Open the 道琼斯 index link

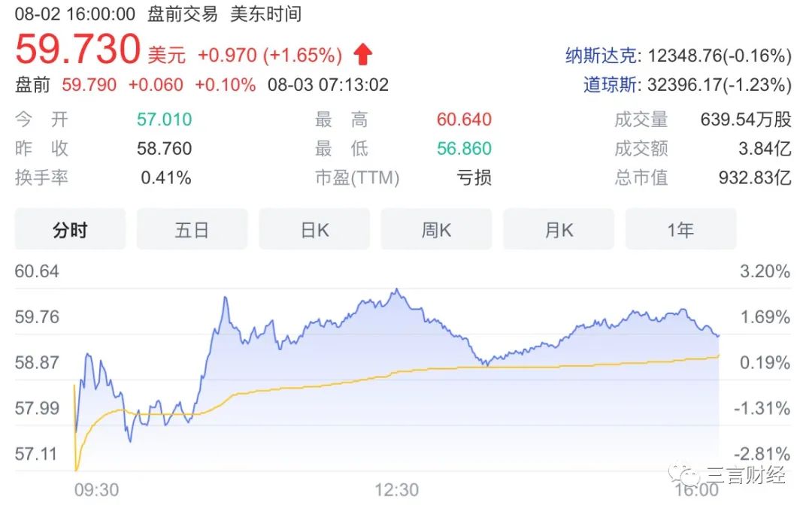(x=611, y=85)
